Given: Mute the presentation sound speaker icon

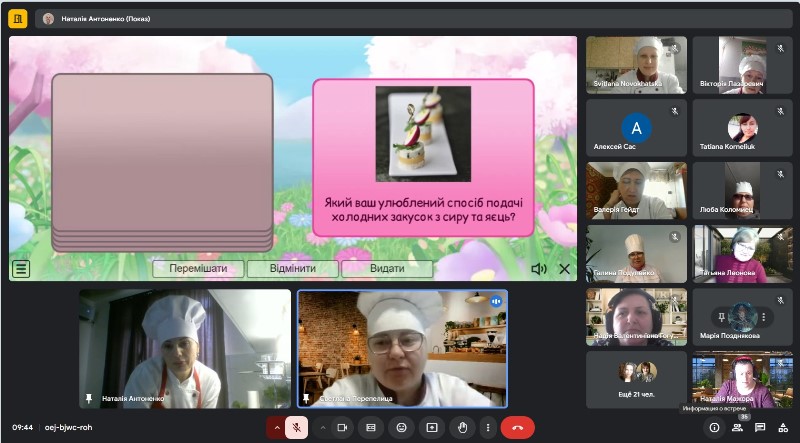Looking at the screenshot, I should coord(539,269).
